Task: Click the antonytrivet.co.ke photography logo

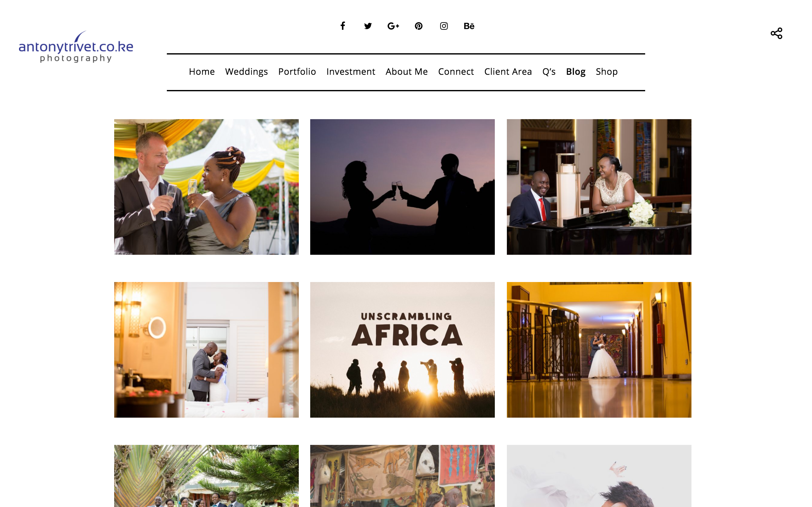Action: pos(76,47)
